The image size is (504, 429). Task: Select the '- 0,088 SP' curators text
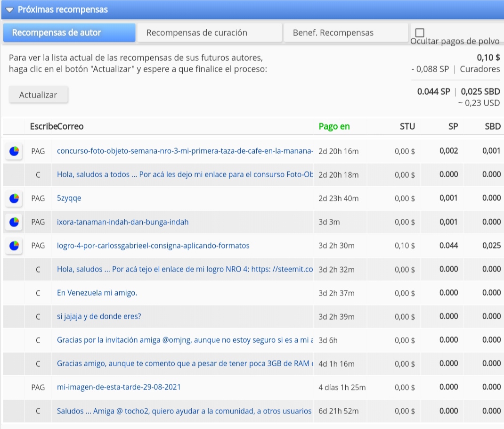[430, 69]
